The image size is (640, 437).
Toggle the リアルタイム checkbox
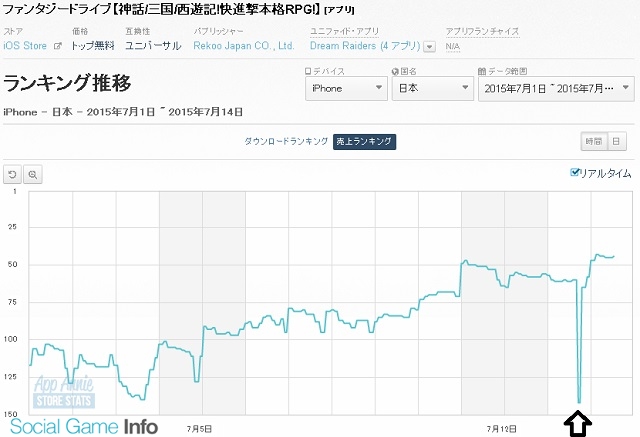[574, 173]
